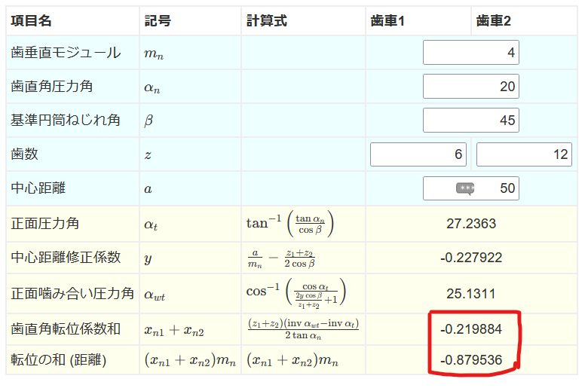The image size is (588, 388).
Task: Click the module input field showing 4
Action: point(470,53)
